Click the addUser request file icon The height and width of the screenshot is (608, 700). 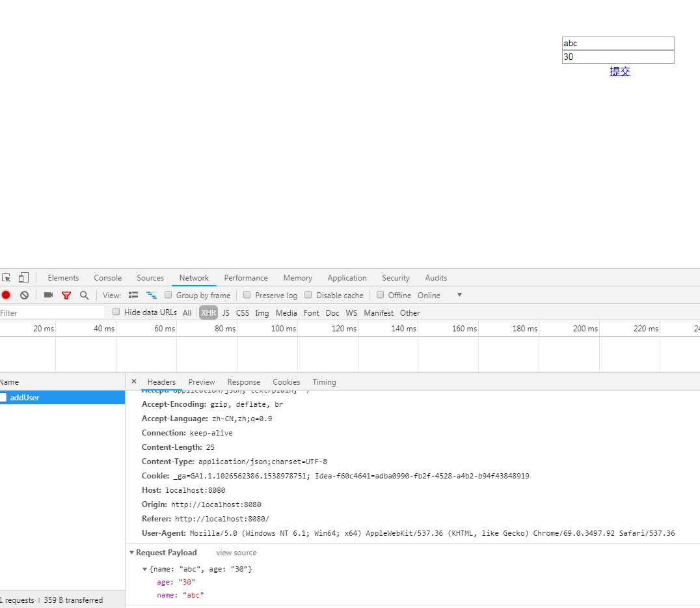coord(3,397)
